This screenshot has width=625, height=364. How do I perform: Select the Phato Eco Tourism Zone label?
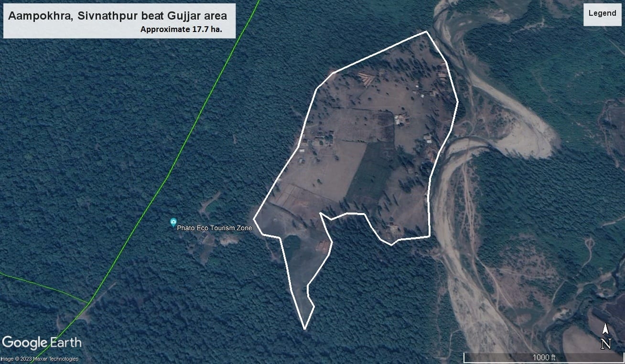[x=214, y=228]
